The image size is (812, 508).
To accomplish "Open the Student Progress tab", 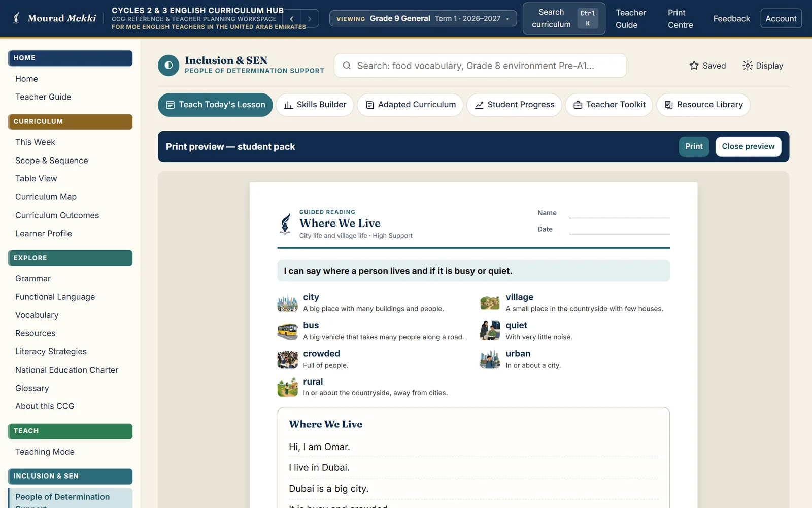I will click(514, 105).
